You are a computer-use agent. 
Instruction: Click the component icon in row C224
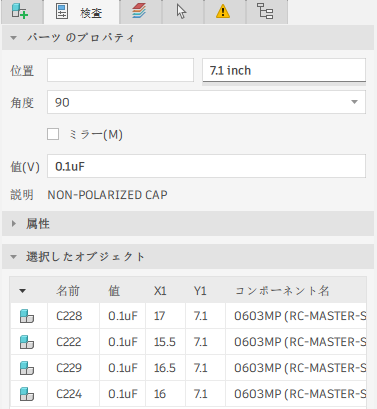click(27, 394)
